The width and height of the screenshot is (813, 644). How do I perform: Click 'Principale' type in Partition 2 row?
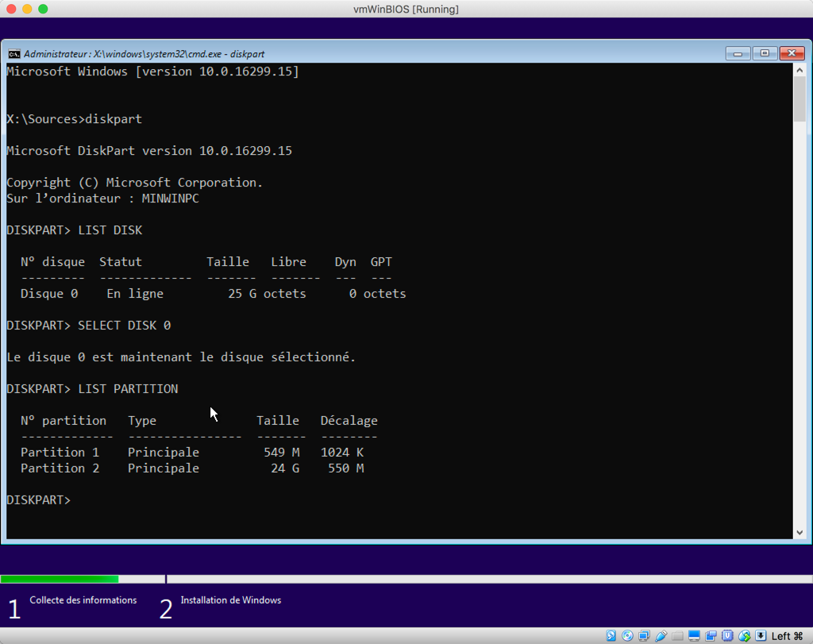164,469
